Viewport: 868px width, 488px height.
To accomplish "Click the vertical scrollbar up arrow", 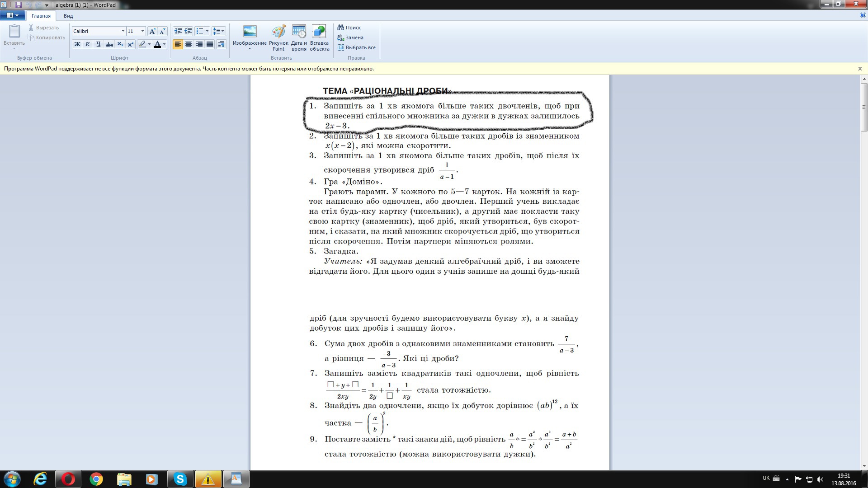I will coord(864,79).
